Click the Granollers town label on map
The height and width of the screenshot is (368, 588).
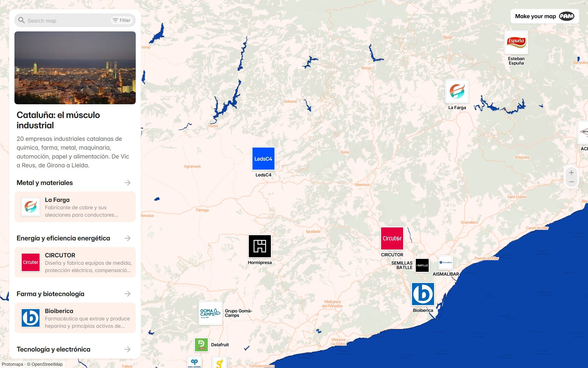469,222
